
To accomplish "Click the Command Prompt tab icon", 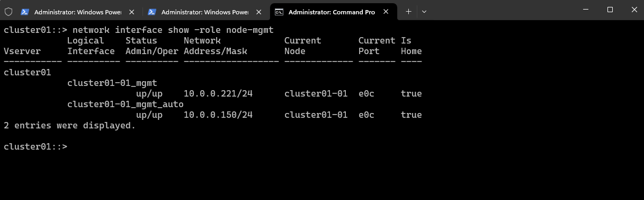I will 279,12.
